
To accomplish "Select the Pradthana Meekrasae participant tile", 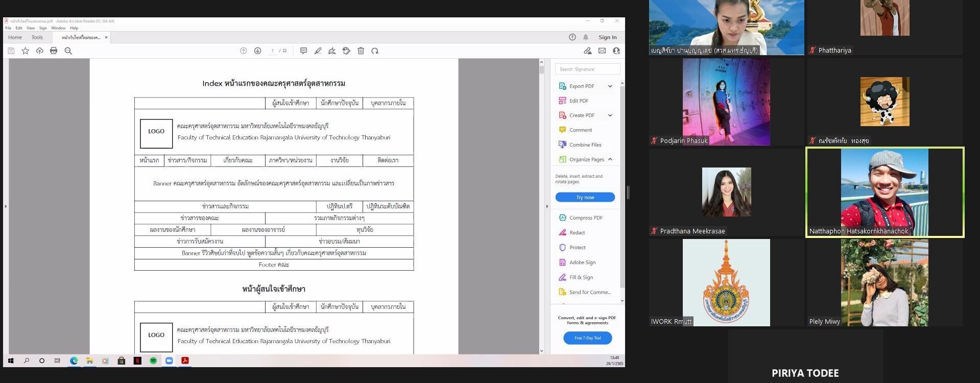I will point(726,192).
